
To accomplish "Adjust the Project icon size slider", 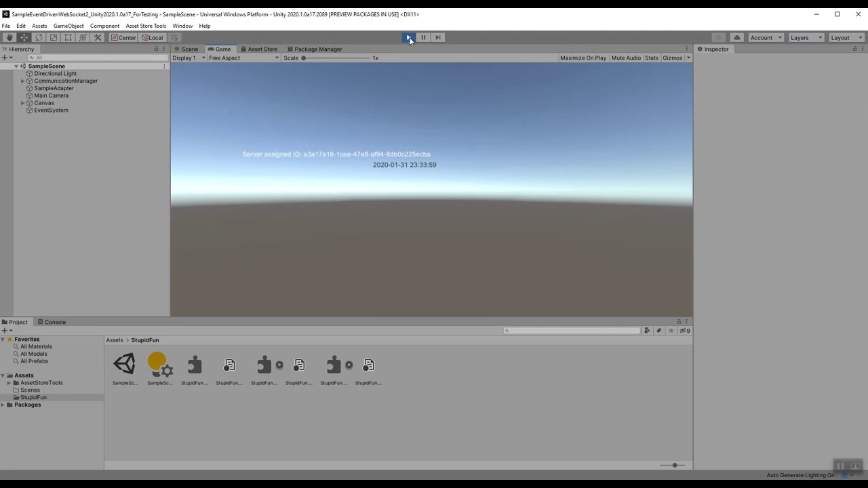I will tap(674, 465).
